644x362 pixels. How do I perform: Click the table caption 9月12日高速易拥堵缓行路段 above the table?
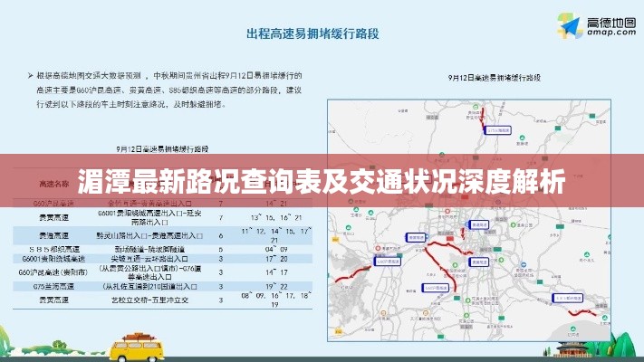(x=162, y=149)
